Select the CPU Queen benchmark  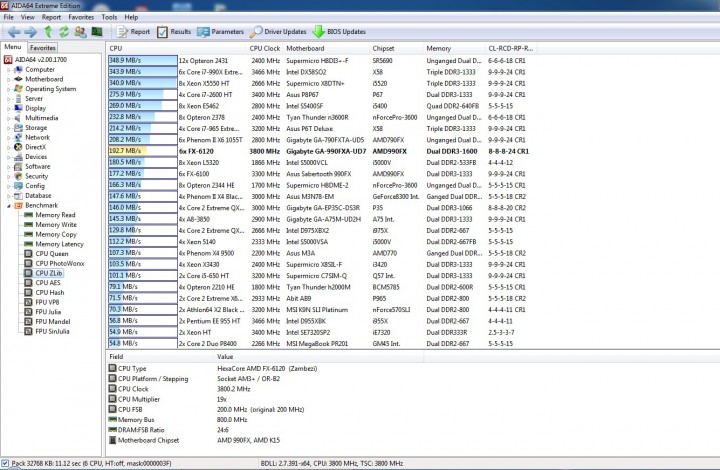pyautogui.click(x=51, y=253)
